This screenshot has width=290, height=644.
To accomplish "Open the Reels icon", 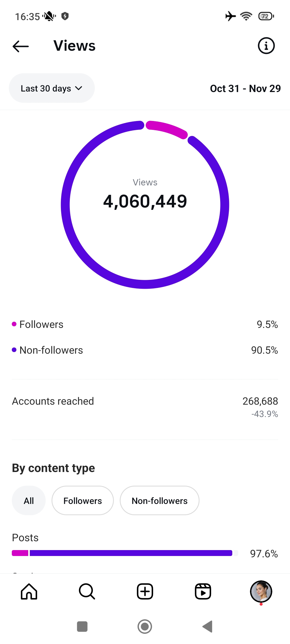I will [x=203, y=591].
